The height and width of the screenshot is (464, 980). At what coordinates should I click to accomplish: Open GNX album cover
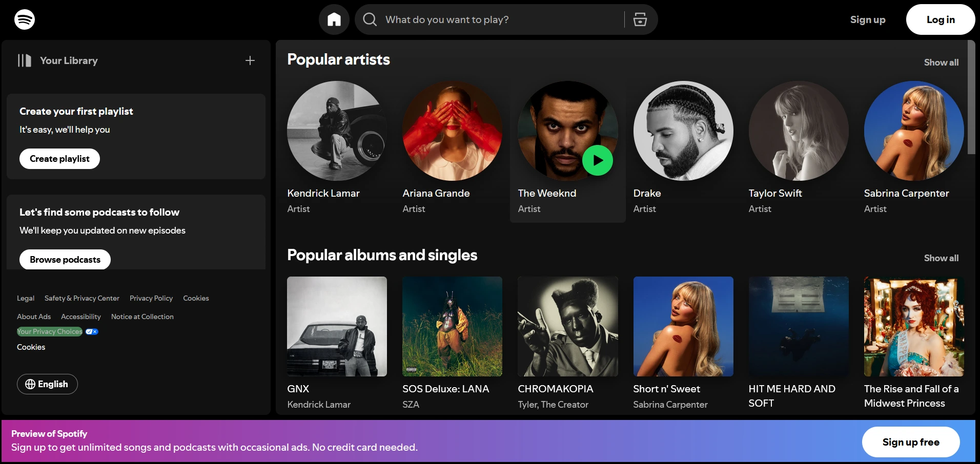[337, 326]
